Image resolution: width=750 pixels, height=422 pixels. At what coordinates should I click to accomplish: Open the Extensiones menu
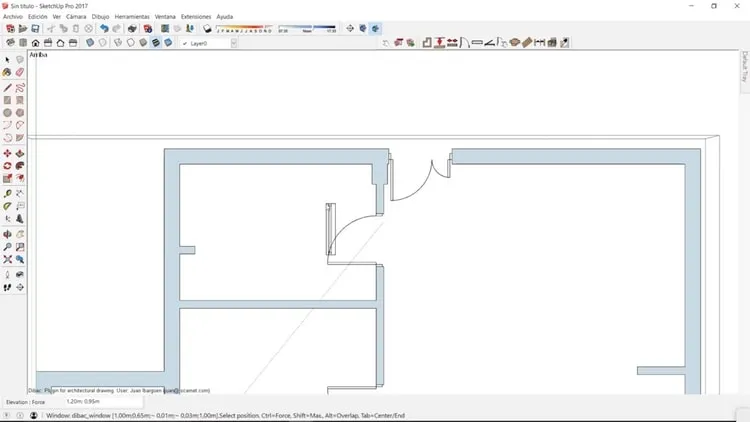pyautogui.click(x=196, y=17)
